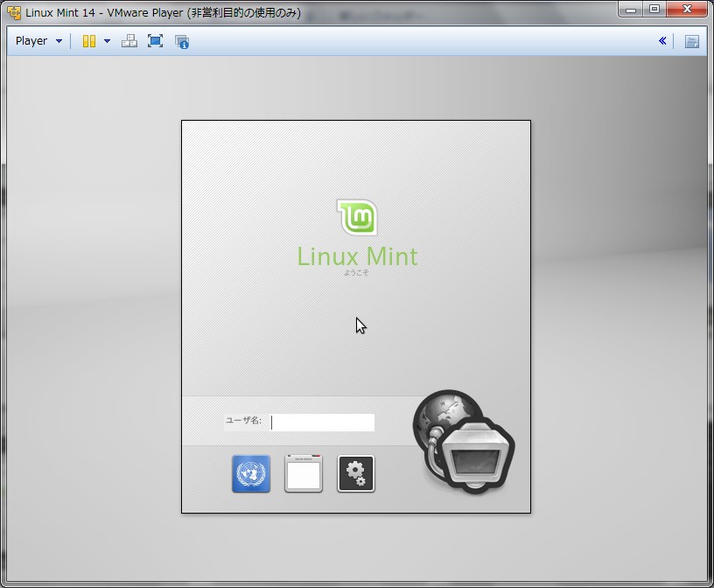The height and width of the screenshot is (588, 714).
Task: Click the Unity view toolbar icon
Action: 91,40
